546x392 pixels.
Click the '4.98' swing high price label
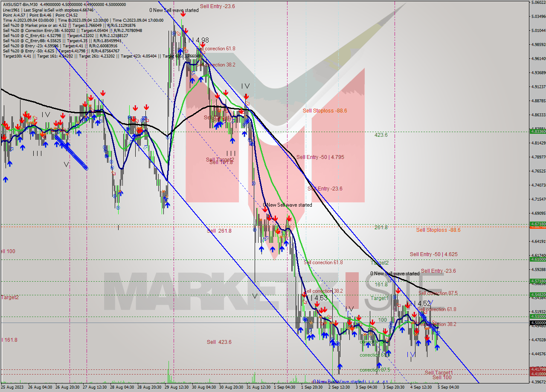coord(203,40)
